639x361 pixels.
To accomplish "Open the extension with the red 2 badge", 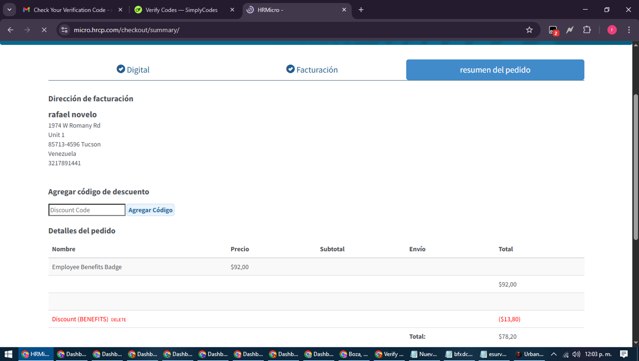I will (553, 30).
